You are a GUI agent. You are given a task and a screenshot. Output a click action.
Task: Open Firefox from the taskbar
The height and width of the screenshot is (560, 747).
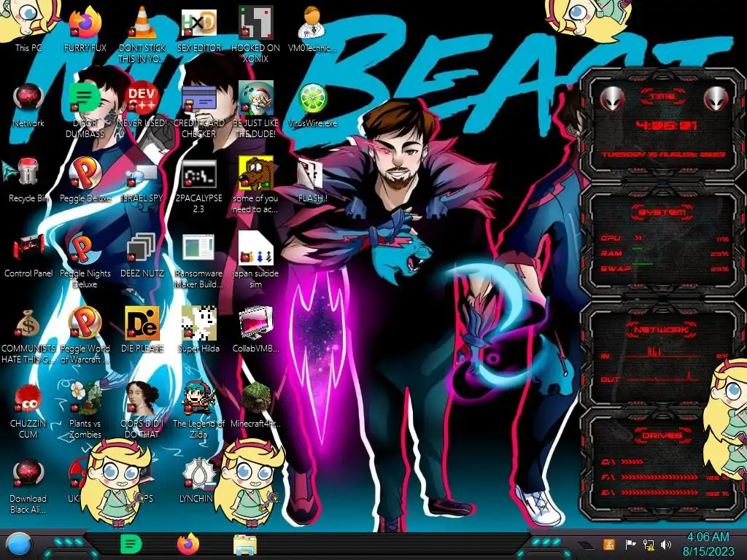[188, 544]
